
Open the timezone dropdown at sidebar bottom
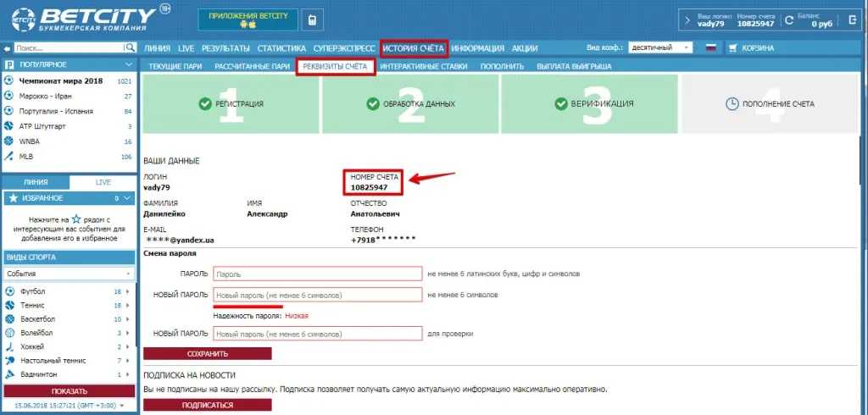(x=70, y=406)
